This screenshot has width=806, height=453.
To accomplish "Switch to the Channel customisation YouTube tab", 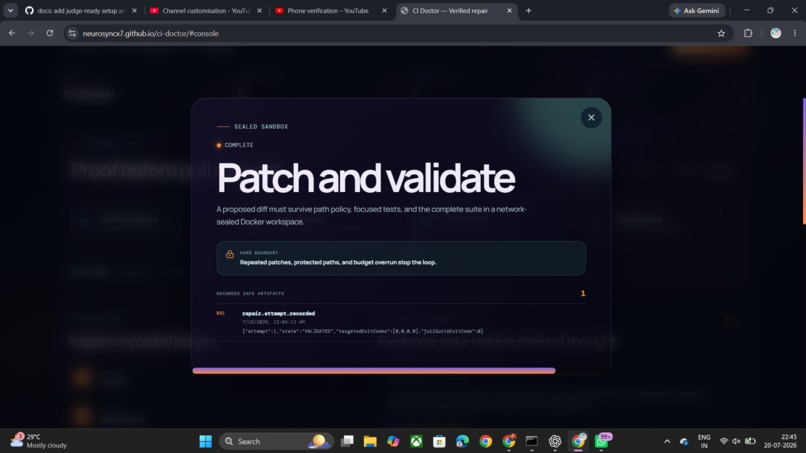I will coord(205,10).
